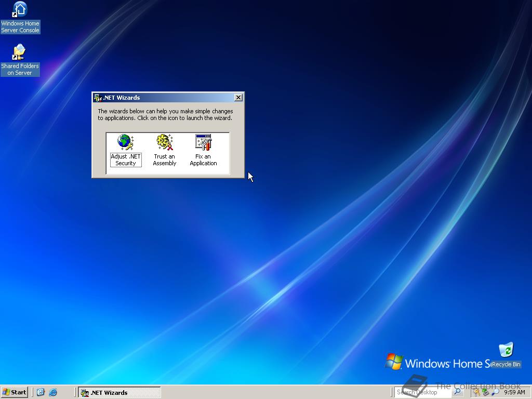
Task: Launch Internet Explorer from quick launch
Action: click(x=53, y=393)
